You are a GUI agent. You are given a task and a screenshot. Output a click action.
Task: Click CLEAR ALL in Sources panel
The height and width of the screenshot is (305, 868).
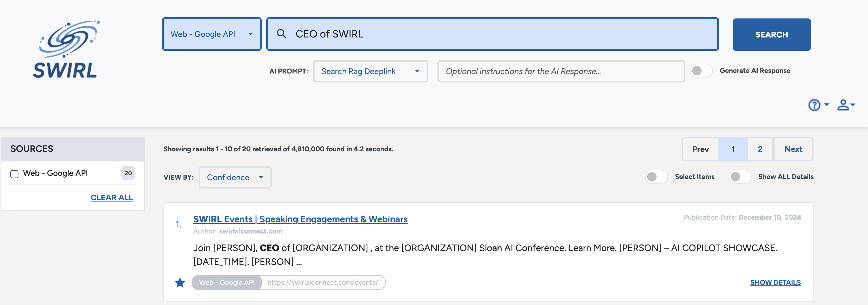click(112, 197)
